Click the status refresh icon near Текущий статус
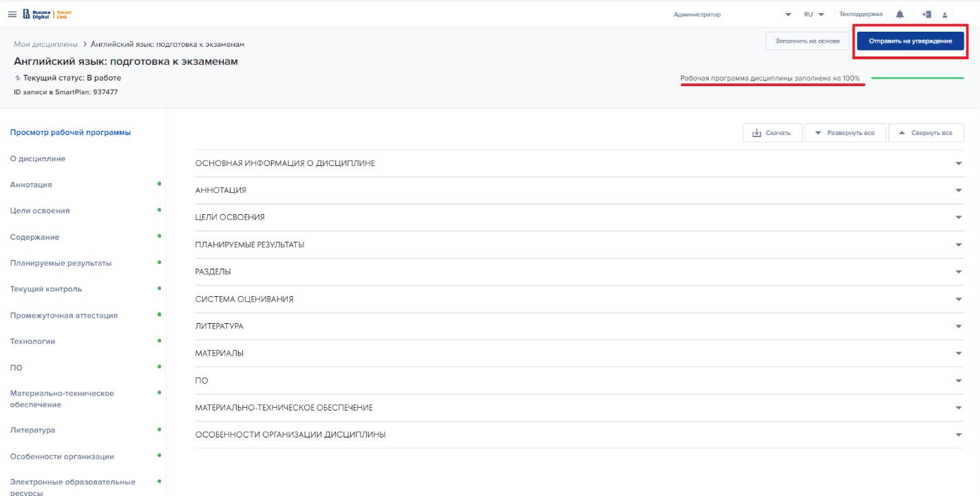The height and width of the screenshot is (496, 980). 17,79
